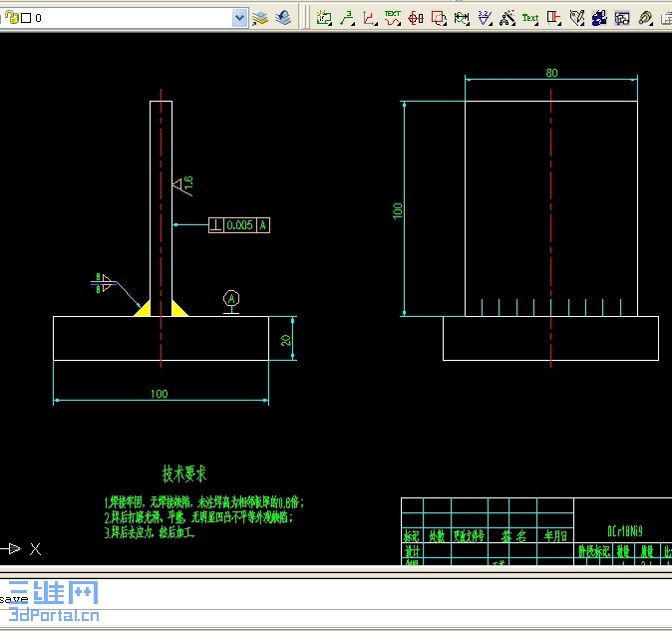Viewport: 672px width, 631px height.
Task: Click the 签名 cell in title block
Action: pyautogui.click(x=512, y=536)
